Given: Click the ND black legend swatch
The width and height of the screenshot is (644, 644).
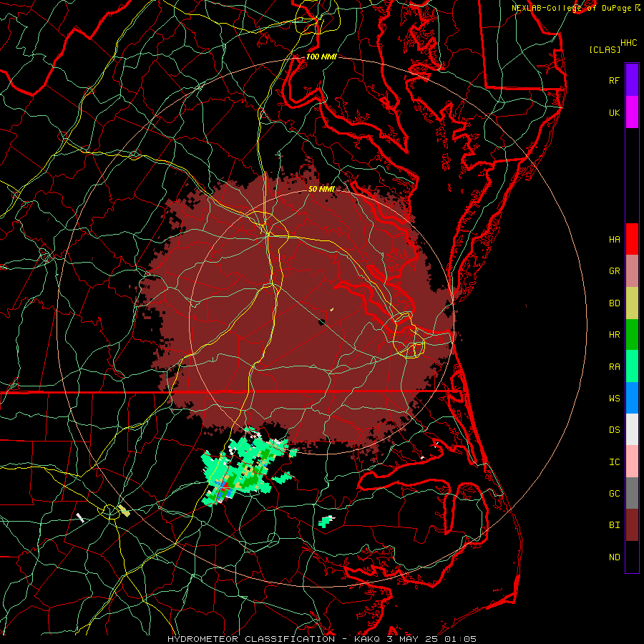Looking at the screenshot, I should click(632, 557).
